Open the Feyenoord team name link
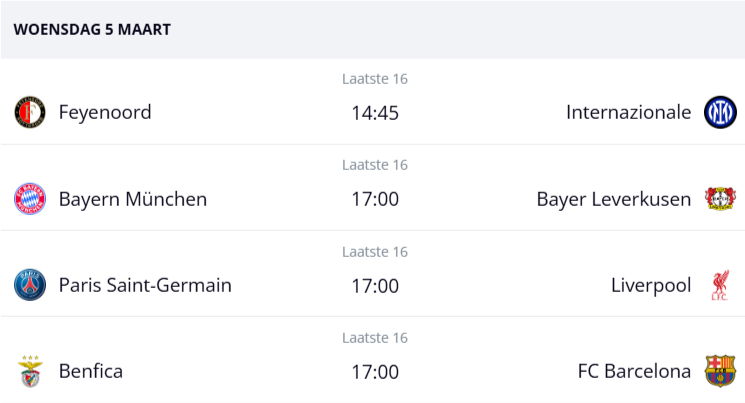Viewport: 745px width, 403px height. pyautogui.click(x=105, y=112)
